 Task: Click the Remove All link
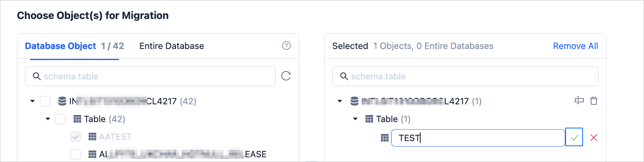pyautogui.click(x=575, y=46)
